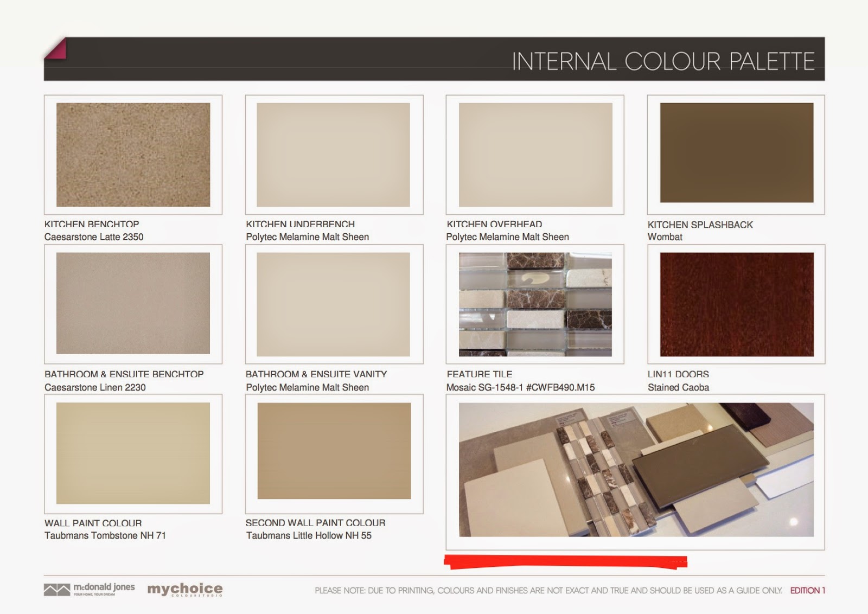Click the Mosaic SG-1548-1 feature tile image
The image size is (868, 614).
(534, 304)
